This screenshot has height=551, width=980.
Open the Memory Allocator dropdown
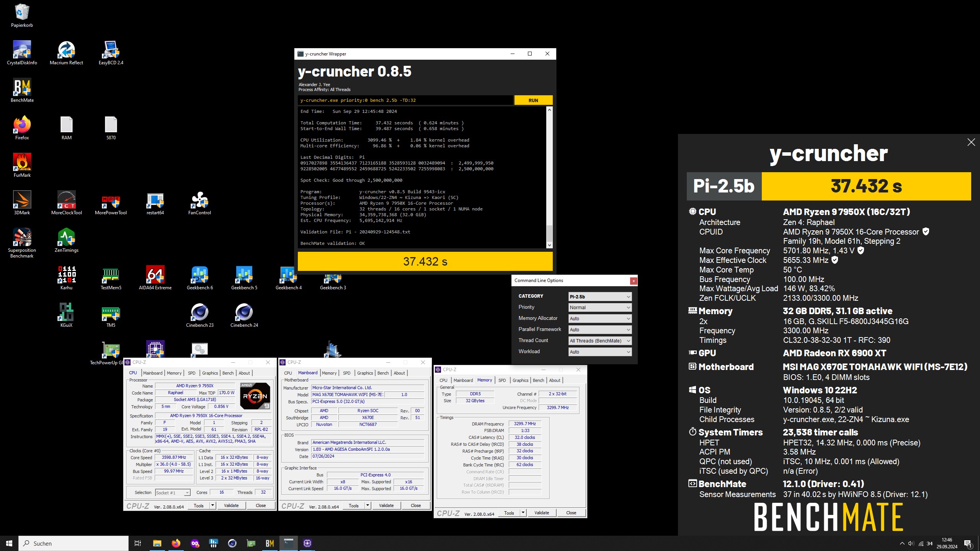pyautogui.click(x=600, y=318)
